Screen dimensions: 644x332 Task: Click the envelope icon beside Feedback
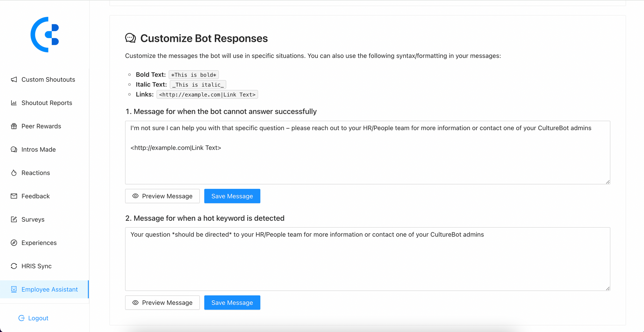(14, 196)
